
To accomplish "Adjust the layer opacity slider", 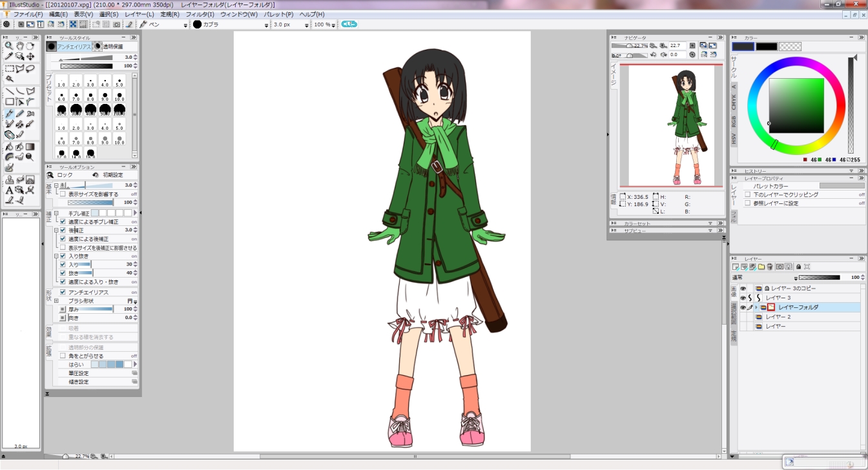I will click(x=820, y=278).
